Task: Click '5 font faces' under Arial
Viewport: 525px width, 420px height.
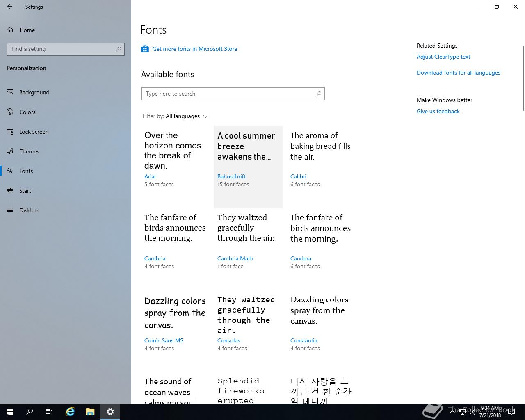Action: tap(159, 185)
